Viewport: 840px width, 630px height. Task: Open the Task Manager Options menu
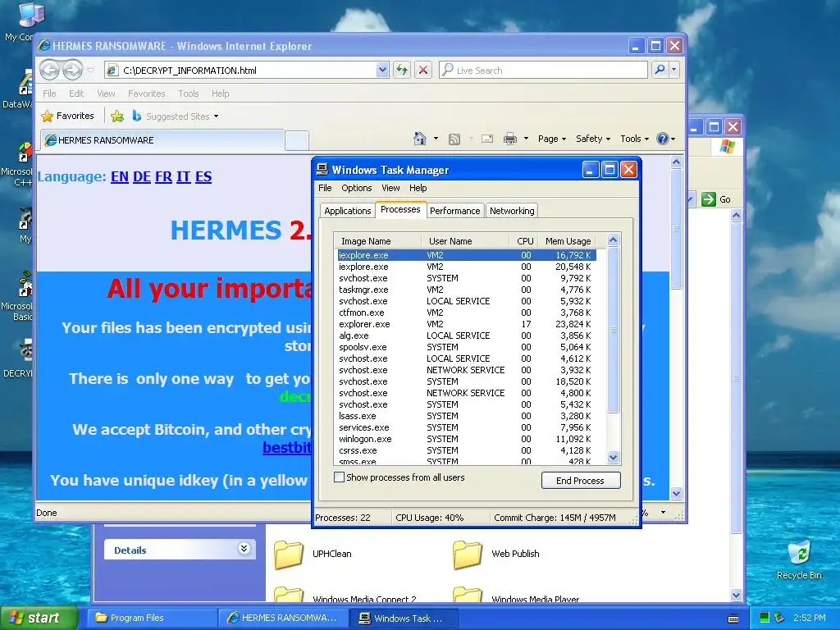pos(357,188)
